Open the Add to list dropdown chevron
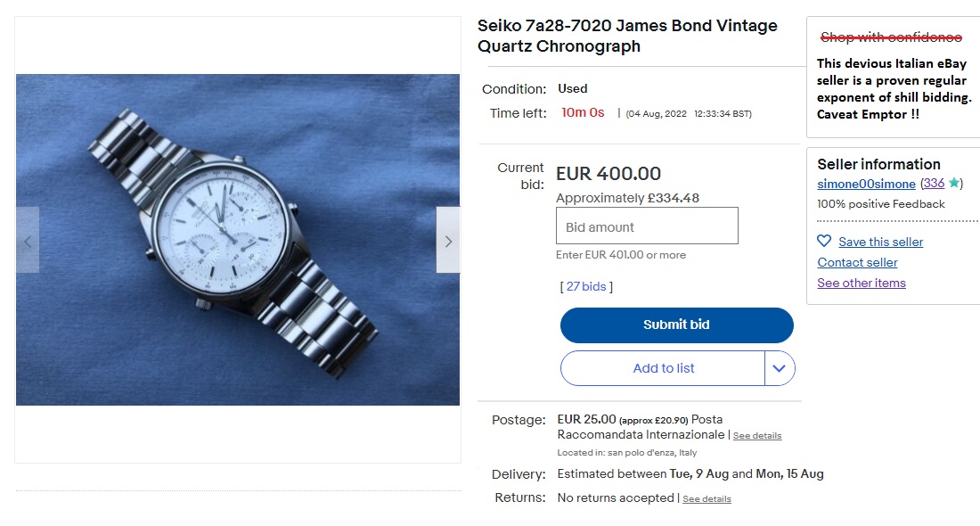 pos(779,367)
